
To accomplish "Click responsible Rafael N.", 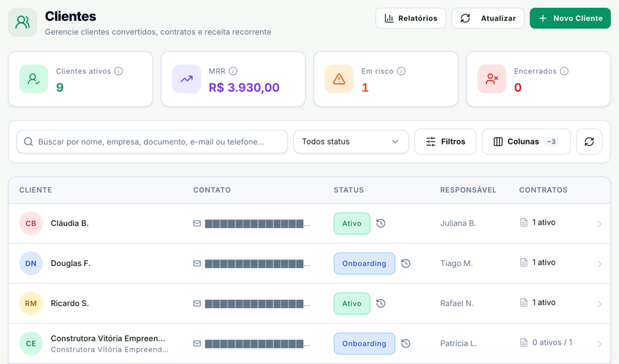I will pyautogui.click(x=457, y=304).
